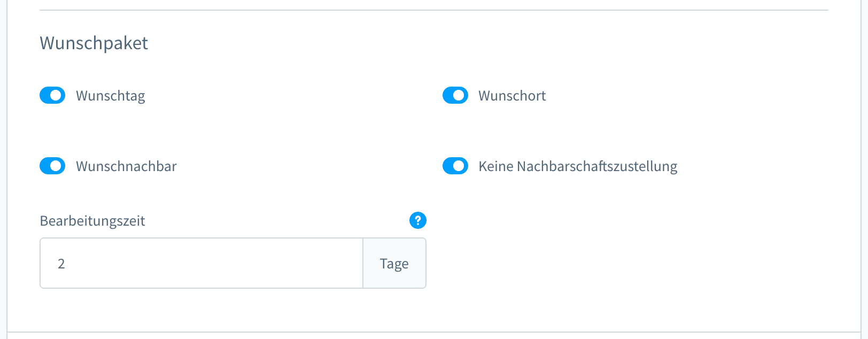Click the divider line above Wunschpaket
Viewport: 868px width, 339px height.
(x=434, y=10)
